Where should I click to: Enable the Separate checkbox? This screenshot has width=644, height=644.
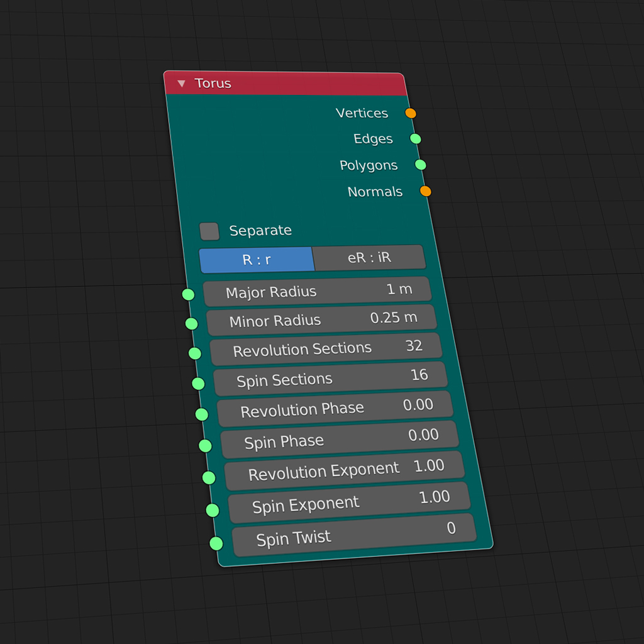point(209,231)
